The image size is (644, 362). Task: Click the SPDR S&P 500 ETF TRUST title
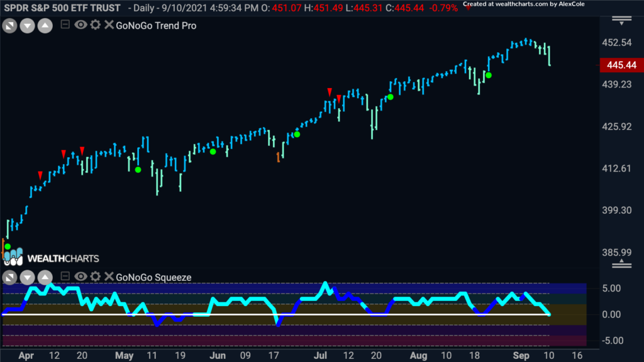tap(62, 8)
